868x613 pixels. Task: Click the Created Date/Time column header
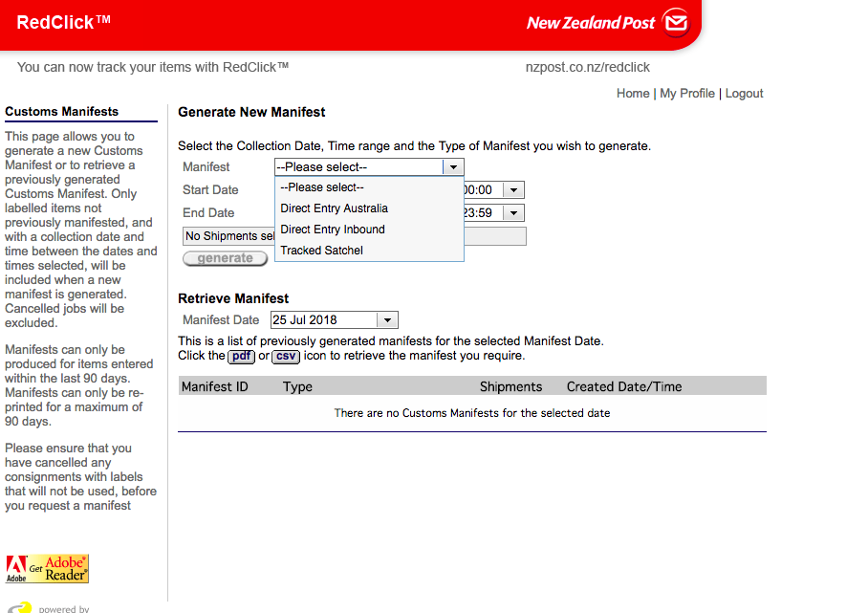(x=624, y=386)
